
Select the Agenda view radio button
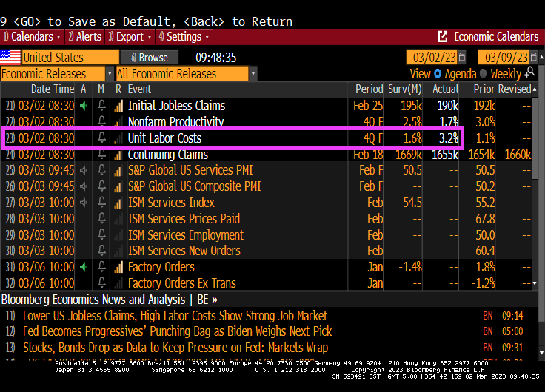(438, 74)
